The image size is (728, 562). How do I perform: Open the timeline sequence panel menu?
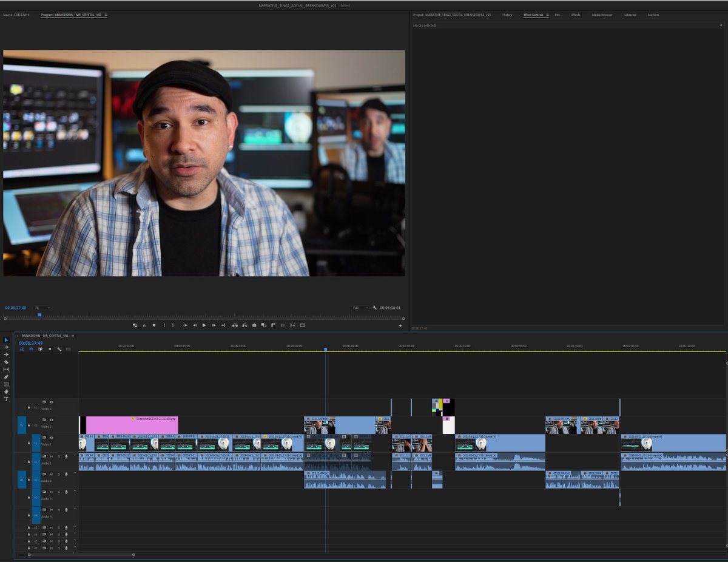pyautogui.click(x=72, y=336)
